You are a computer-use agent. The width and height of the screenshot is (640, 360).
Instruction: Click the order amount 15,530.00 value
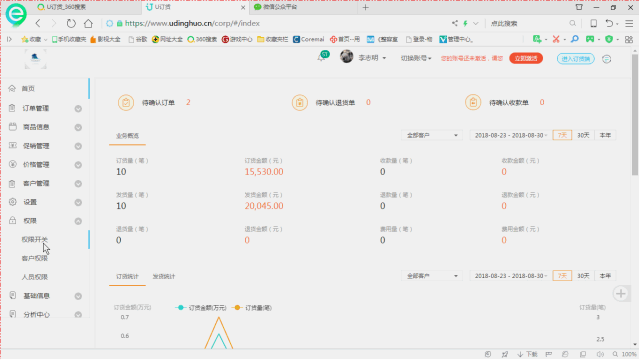264,172
